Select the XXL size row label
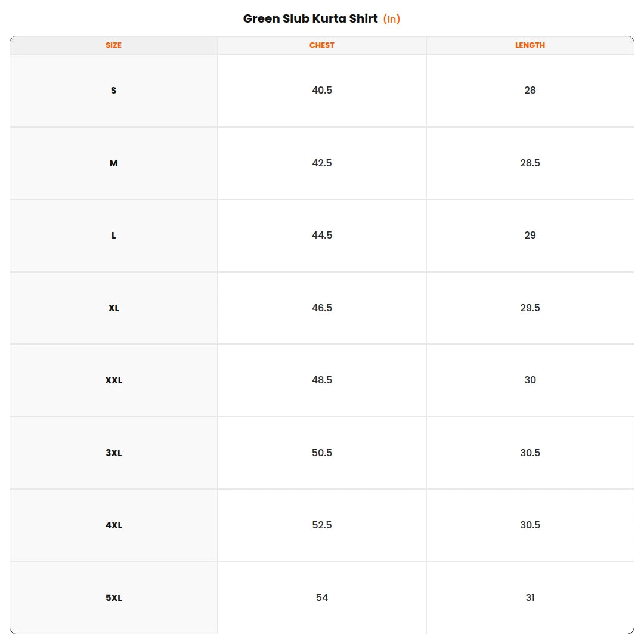644x644 pixels. [x=113, y=380]
